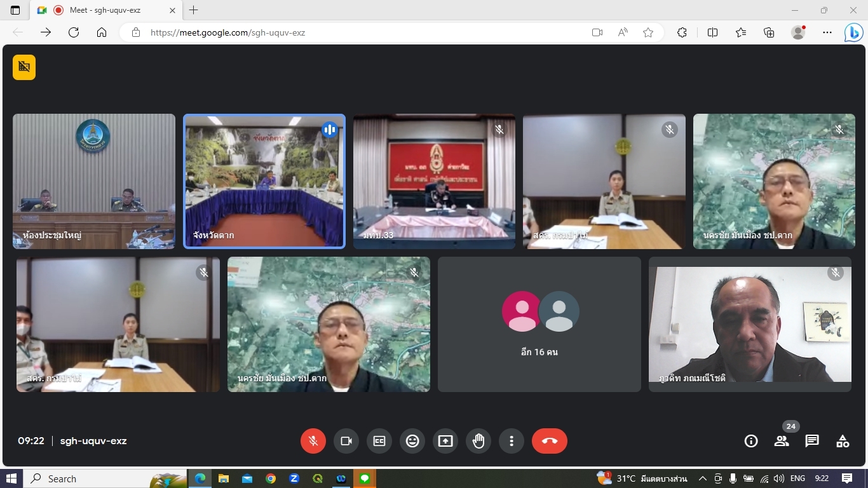
Task: View site information lock icon
Action: (x=135, y=32)
